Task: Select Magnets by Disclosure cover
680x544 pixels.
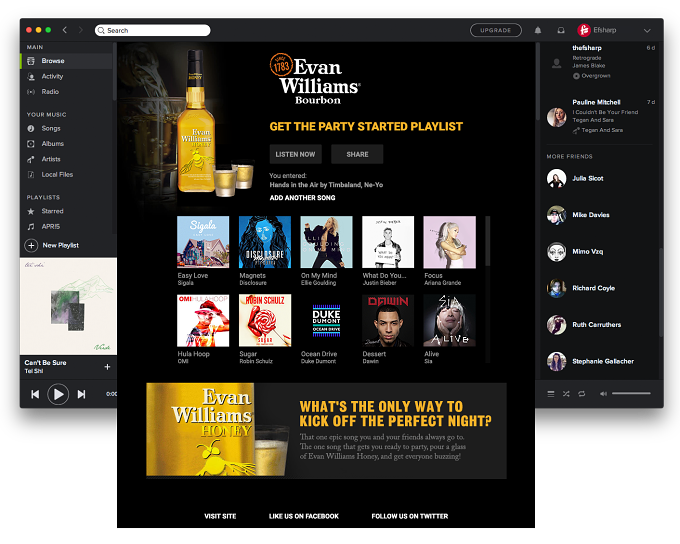Action: (265, 242)
